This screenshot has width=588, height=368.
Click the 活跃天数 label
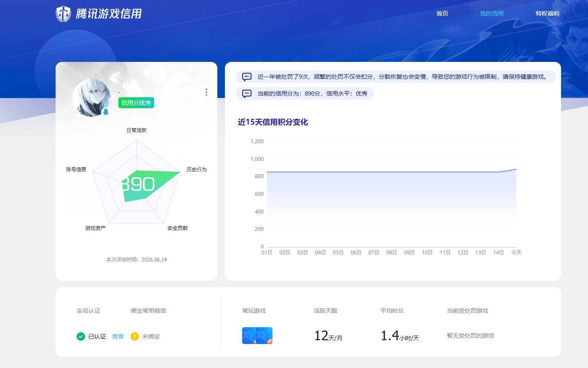point(326,311)
